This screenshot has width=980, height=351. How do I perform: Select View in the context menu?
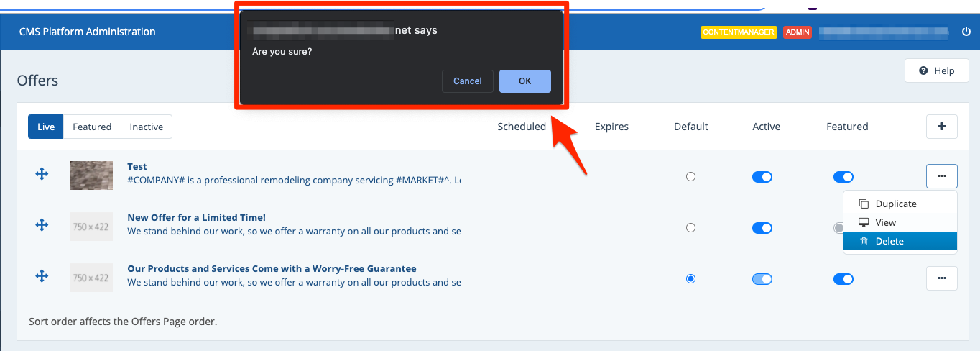(x=885, y=222)
